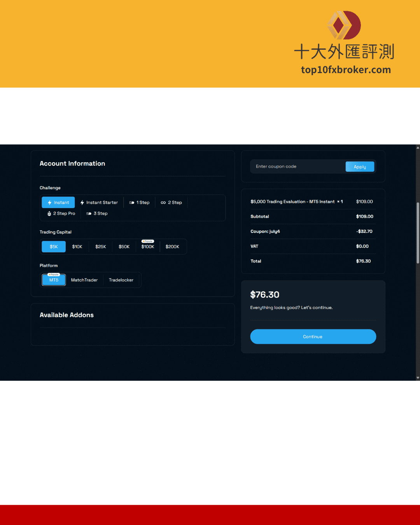Switch platform to MatchTrader
This screenshot has height=525, width=420.
click(84, 280)
